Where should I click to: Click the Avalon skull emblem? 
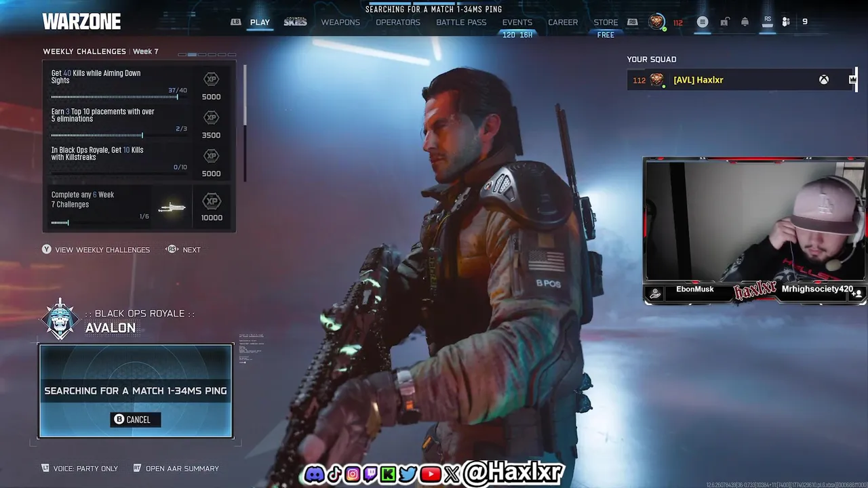coord(60,320)
